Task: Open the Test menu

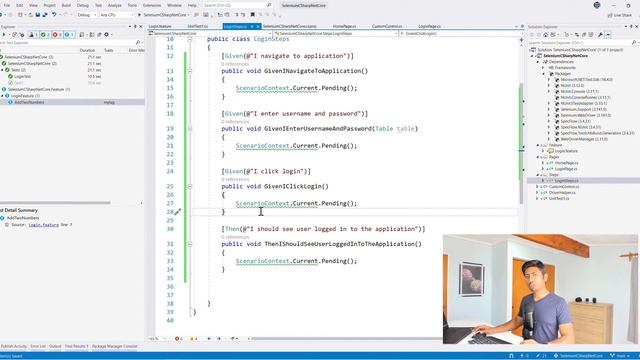Action: pyautogui.click(x=98, y=5)
